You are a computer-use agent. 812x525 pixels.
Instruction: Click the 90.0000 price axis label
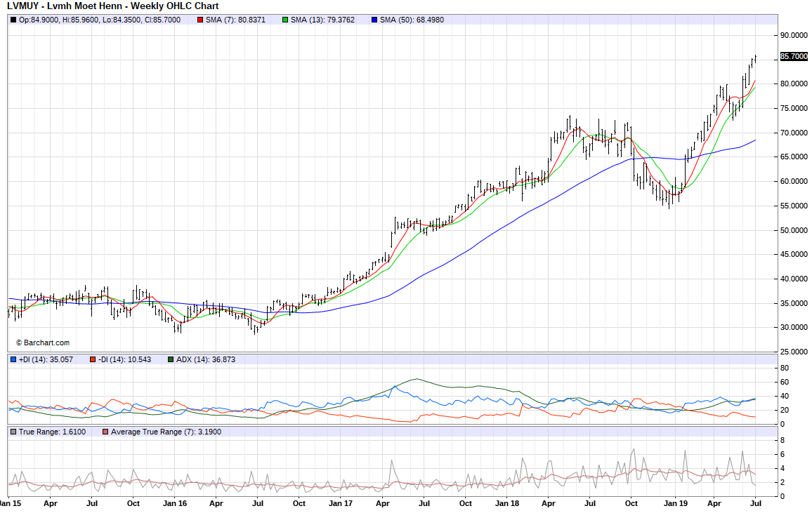point(794,35)
